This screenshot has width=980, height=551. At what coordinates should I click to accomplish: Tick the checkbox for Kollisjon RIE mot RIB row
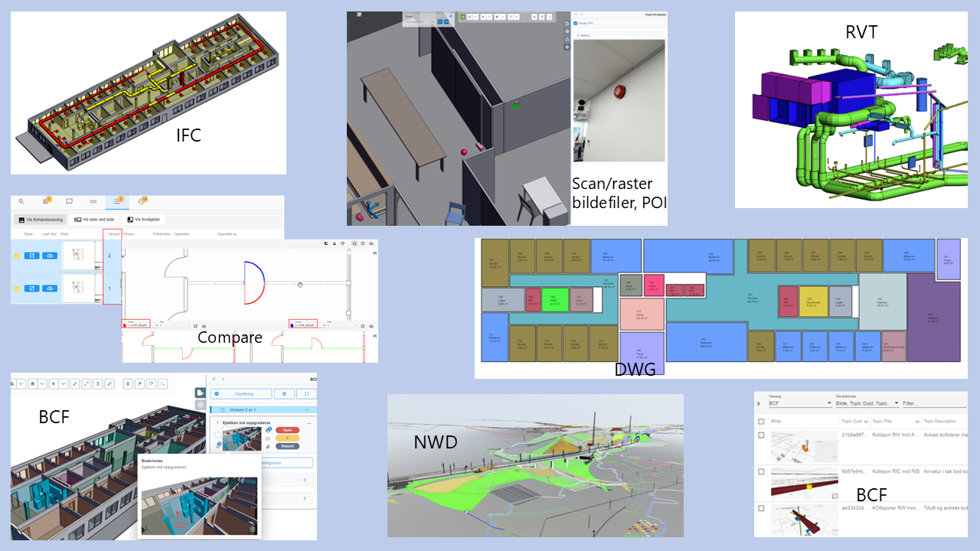tap(761, 472)
